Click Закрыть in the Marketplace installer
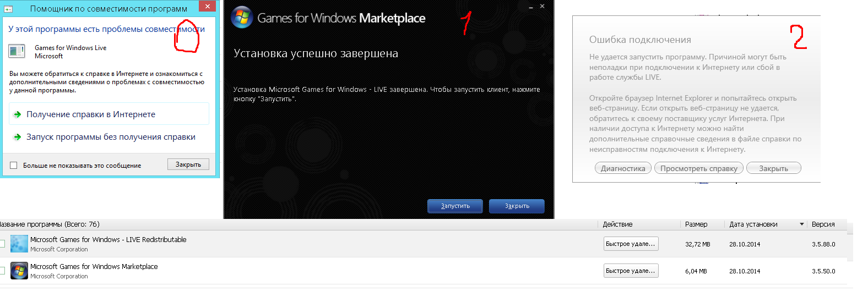868x302 pixels. 517,206
